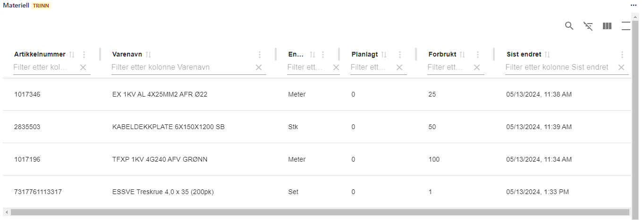Clear the Sist endret filter field
Image resolution: width=644 pixels, height=220 pixels.
click(621, 67)
